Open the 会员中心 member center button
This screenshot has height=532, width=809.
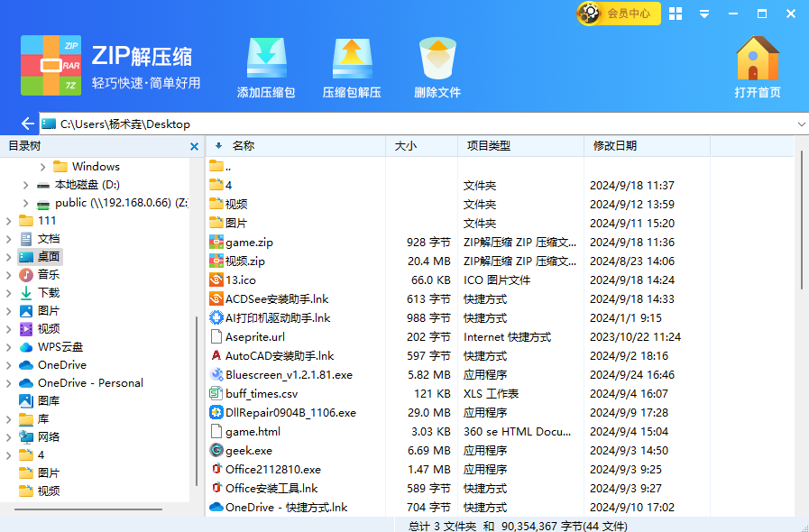[619, 14]
